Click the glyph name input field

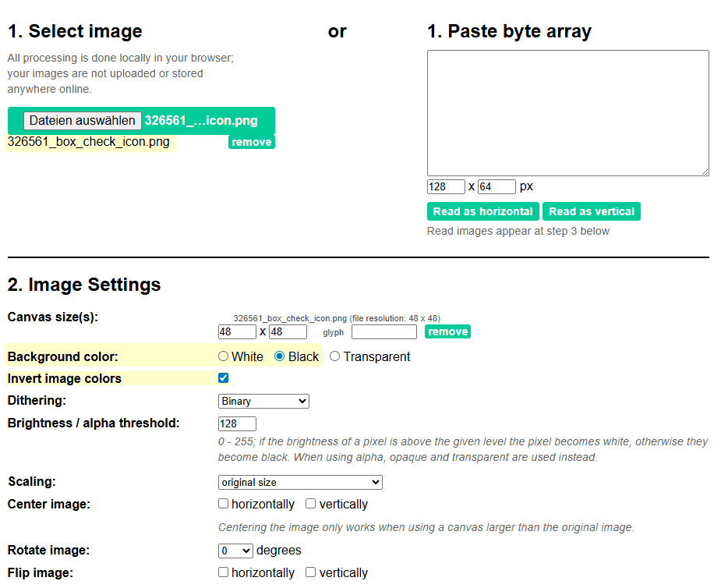point(383,332)
